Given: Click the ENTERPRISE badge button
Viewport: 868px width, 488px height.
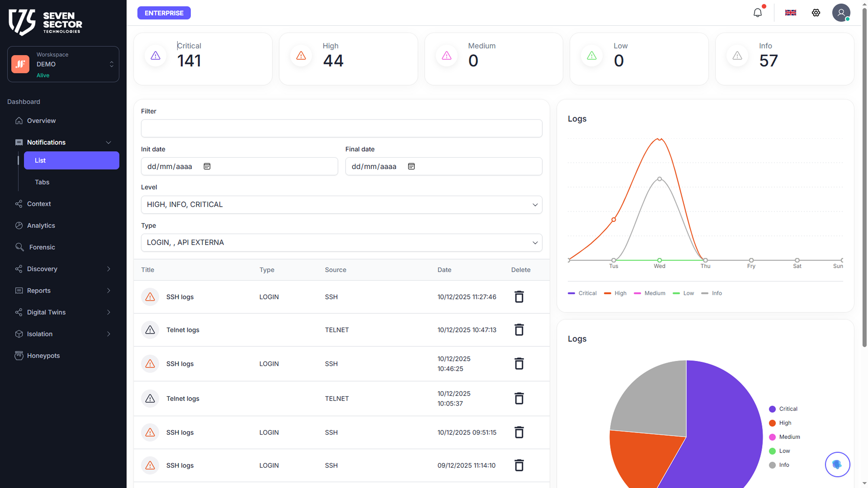Looking at the screenshot, I should pyautogui.click(x=164, y=13).
